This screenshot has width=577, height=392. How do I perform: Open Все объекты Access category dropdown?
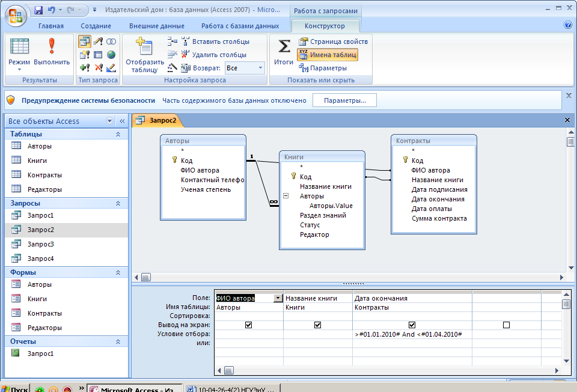point(109,121)
